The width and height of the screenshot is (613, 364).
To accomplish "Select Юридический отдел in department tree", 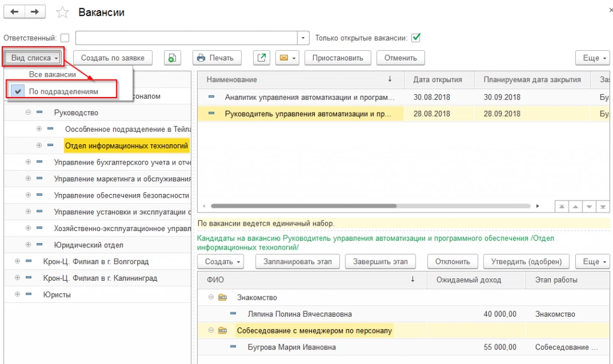I will pos(89,245).
